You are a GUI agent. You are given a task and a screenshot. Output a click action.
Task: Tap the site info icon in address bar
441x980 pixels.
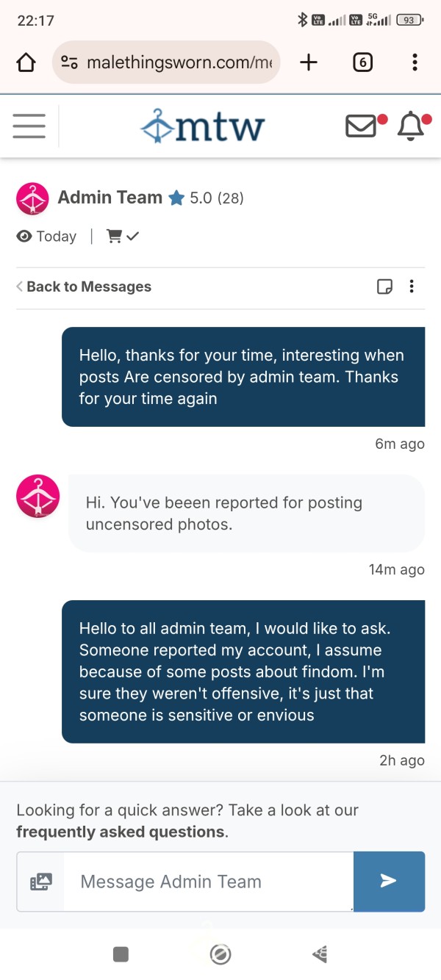70,62
